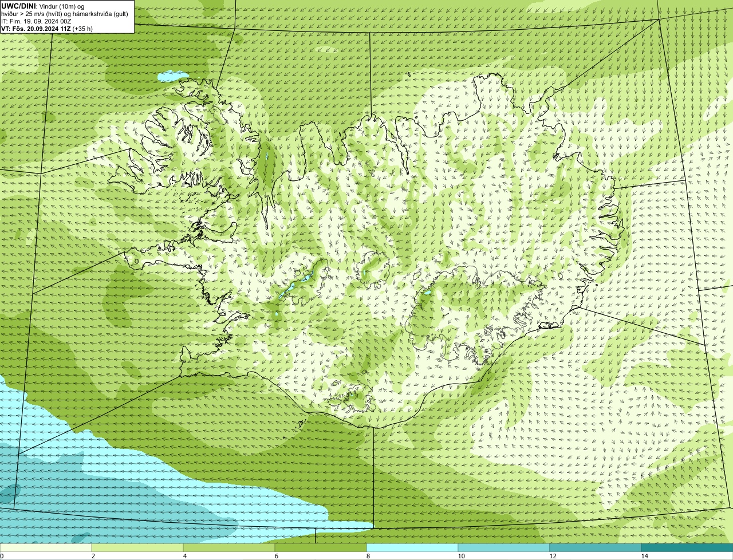Click the medium green 4–6 legend color segment
Viewport: 733px width, 560px height.
[229, 547]
